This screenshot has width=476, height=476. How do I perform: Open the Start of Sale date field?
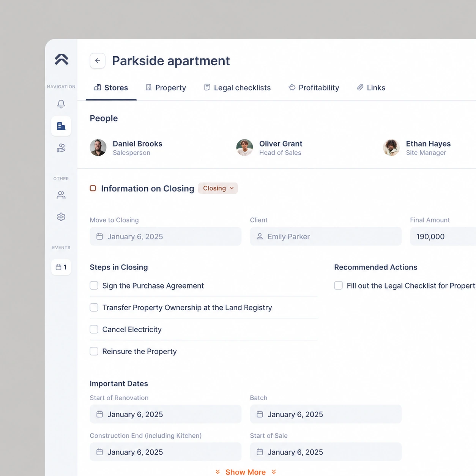326,452
